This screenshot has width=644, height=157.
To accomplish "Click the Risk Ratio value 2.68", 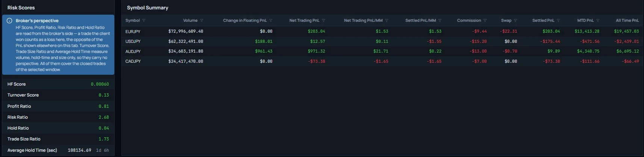I will coord(104,117).
